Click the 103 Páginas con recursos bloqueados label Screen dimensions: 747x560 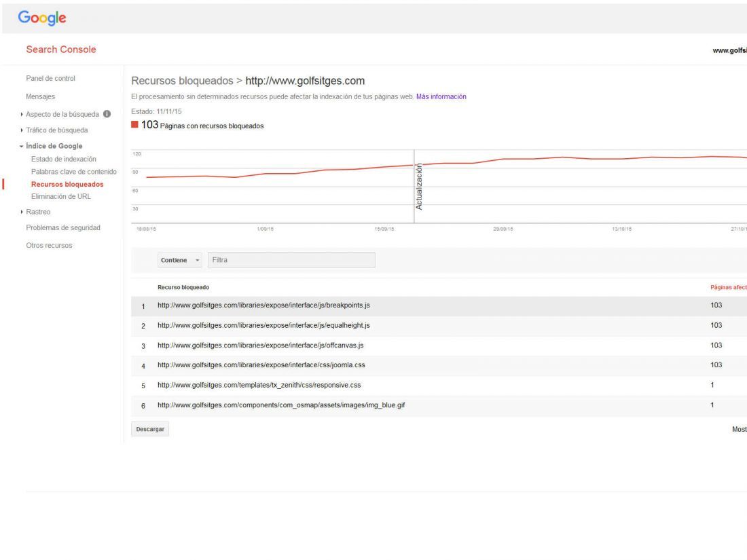point(202,126)
